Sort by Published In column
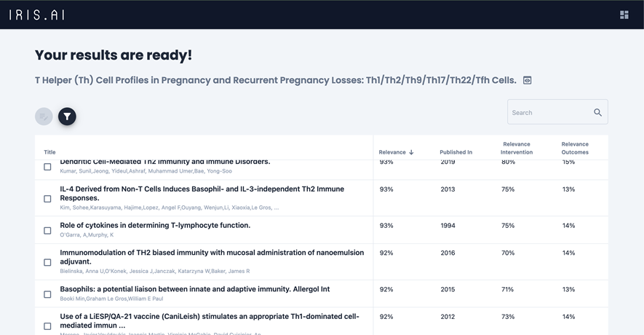The width and height of the screenshot is (644, 335). [x=456, y=152]
